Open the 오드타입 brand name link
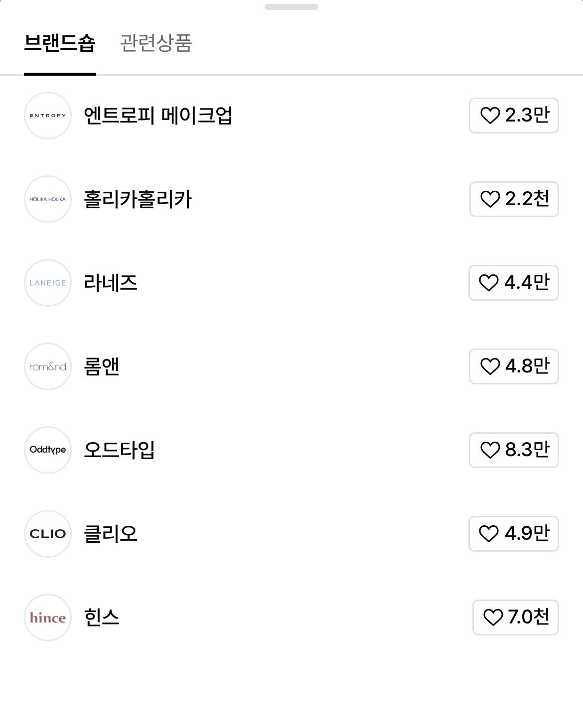This screenshot has width=583, height=728. coord(119,450)
